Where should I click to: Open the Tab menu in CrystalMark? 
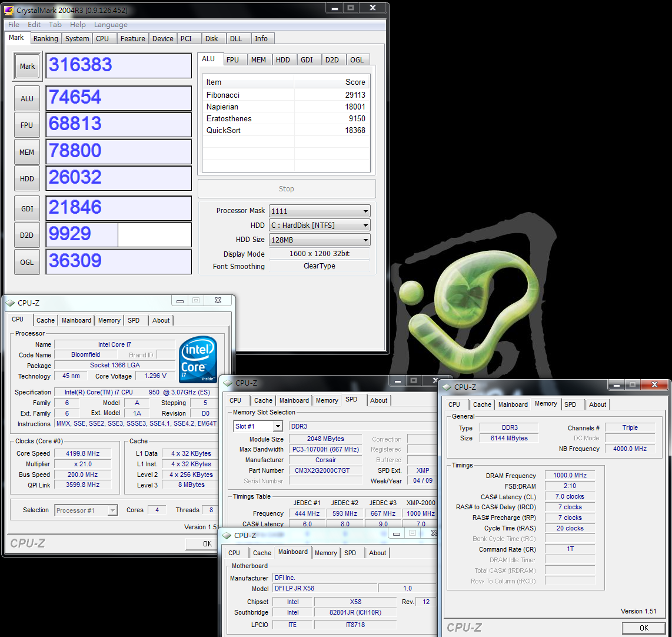[x=55, y=25]
